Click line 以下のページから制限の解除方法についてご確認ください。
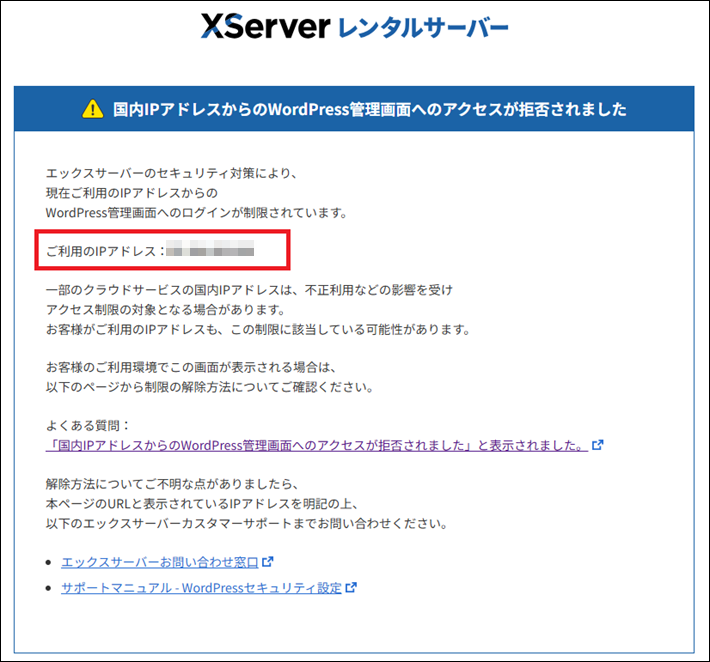Viewport: 710px width, 662px height. (x=210, y=388)
